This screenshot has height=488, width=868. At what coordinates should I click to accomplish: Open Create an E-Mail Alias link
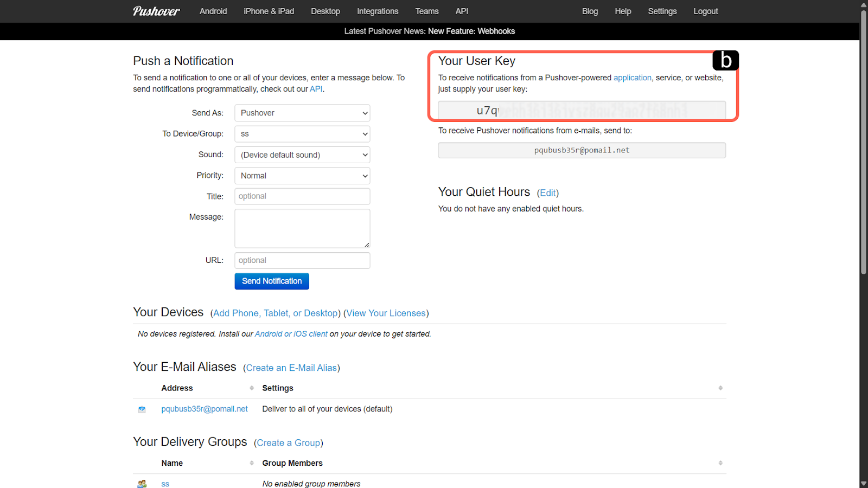point(291,368)
